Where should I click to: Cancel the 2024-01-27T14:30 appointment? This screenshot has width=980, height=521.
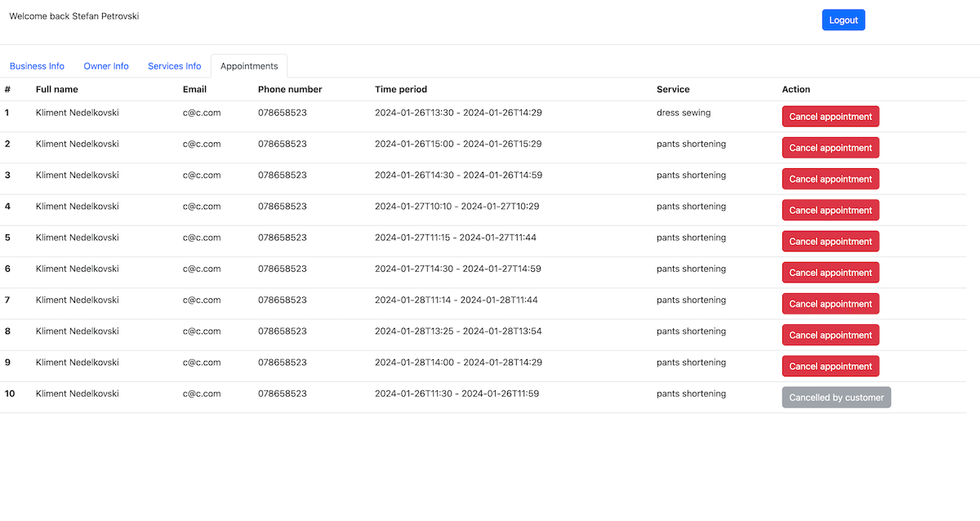[830, 273]
